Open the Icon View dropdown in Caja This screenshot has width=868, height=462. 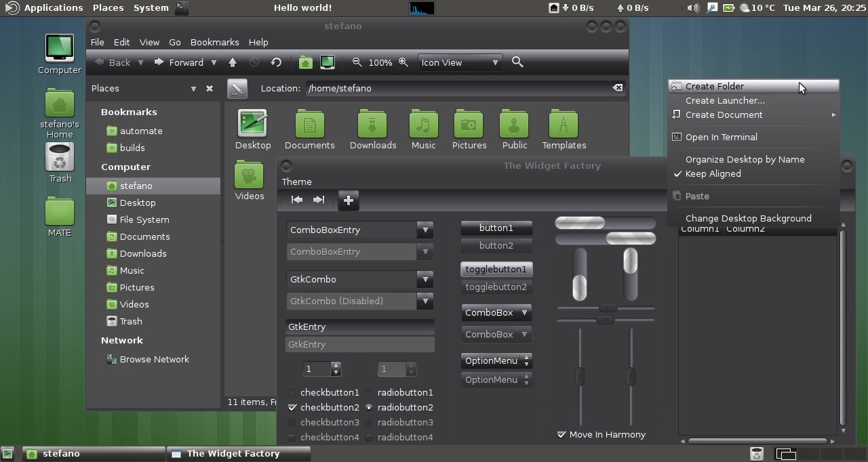(460, 62)
